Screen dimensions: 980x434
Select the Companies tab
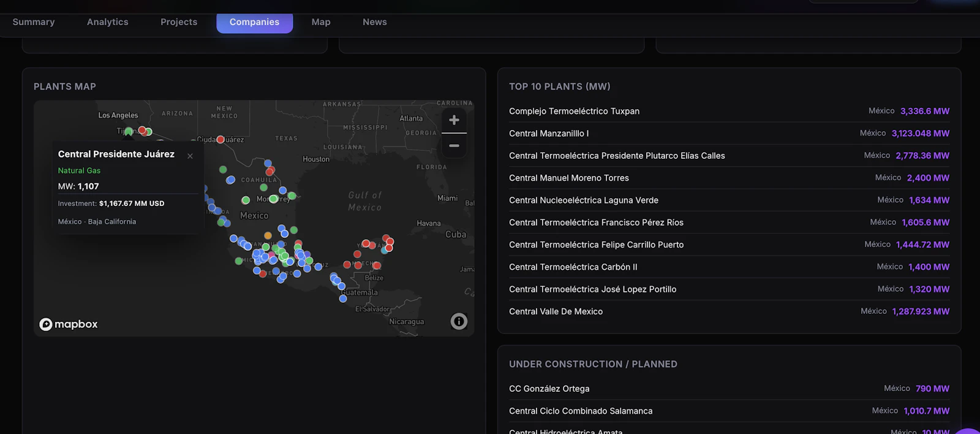click(x=255, y=22)
